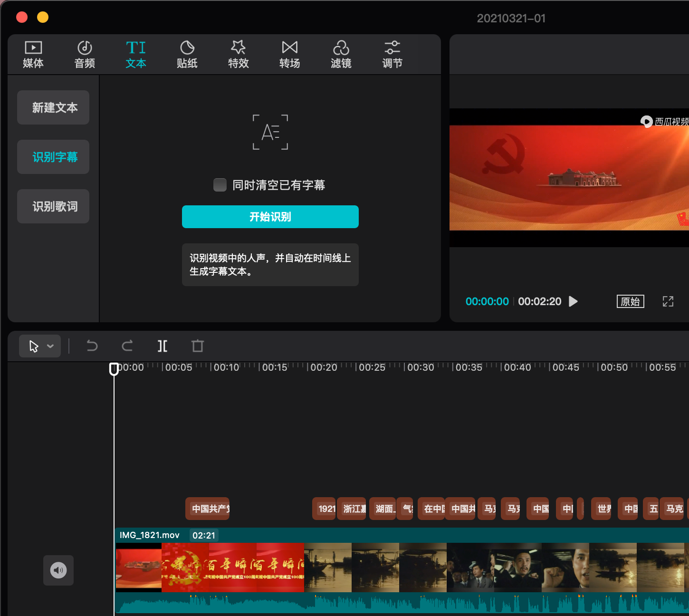Screen dimensions: 689x616
Task: Click the timeline playhead marker
Action: (x=114, y=369)
